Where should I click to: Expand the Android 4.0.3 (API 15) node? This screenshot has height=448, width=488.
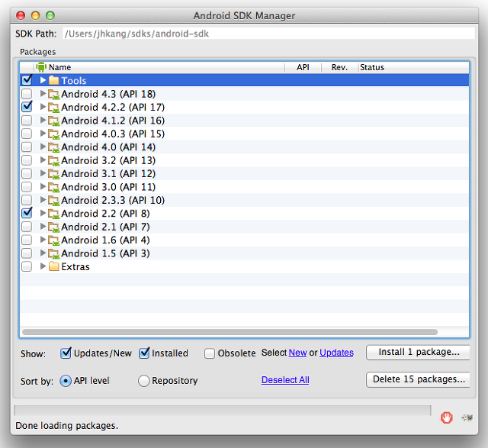pyautogui.click(x=43, y=134)
